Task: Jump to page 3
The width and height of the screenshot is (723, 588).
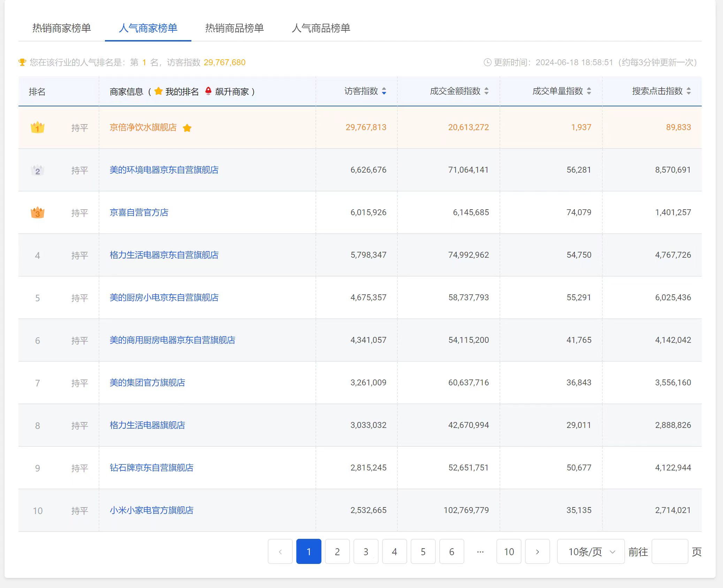Action: coord(366,551)
